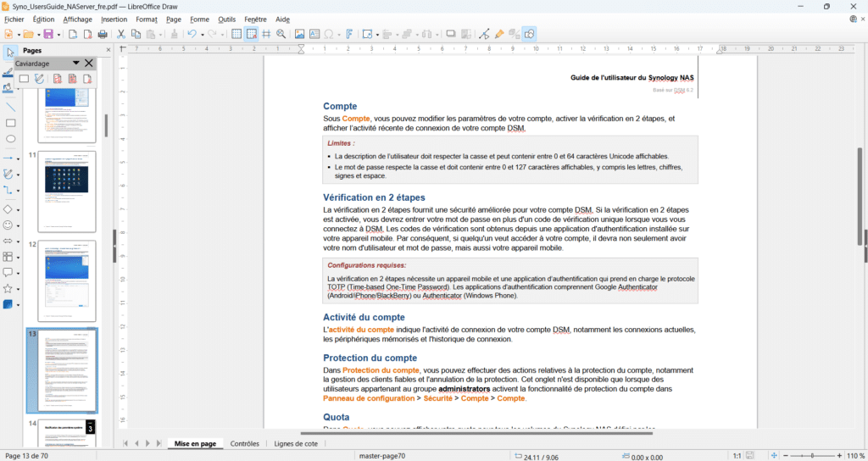Open the Affichage menu

(77, 19)
